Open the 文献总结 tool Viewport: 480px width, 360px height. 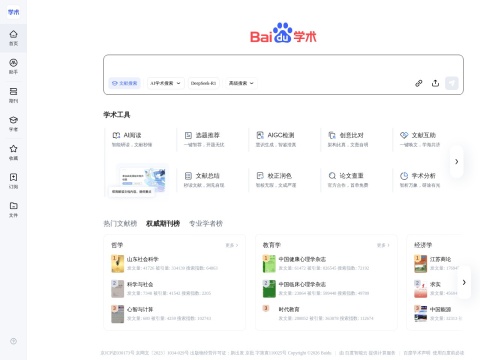(204, 180)
